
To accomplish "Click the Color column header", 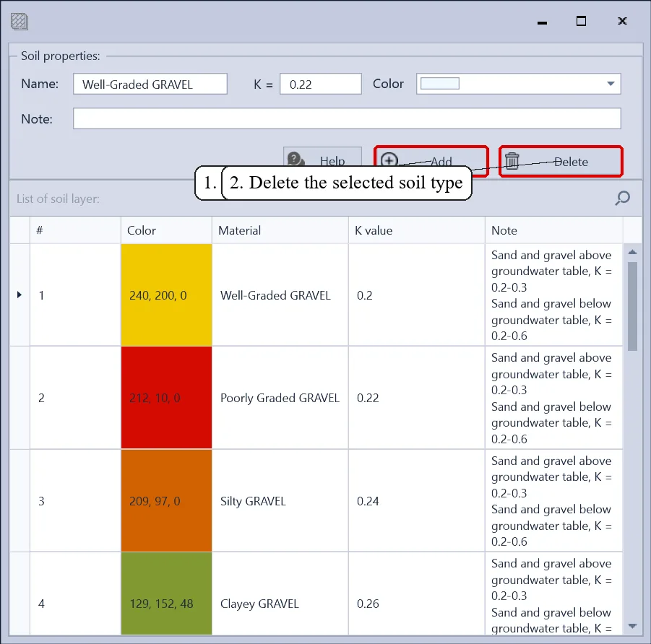I will pyautogui.click(x=166, y=230).
